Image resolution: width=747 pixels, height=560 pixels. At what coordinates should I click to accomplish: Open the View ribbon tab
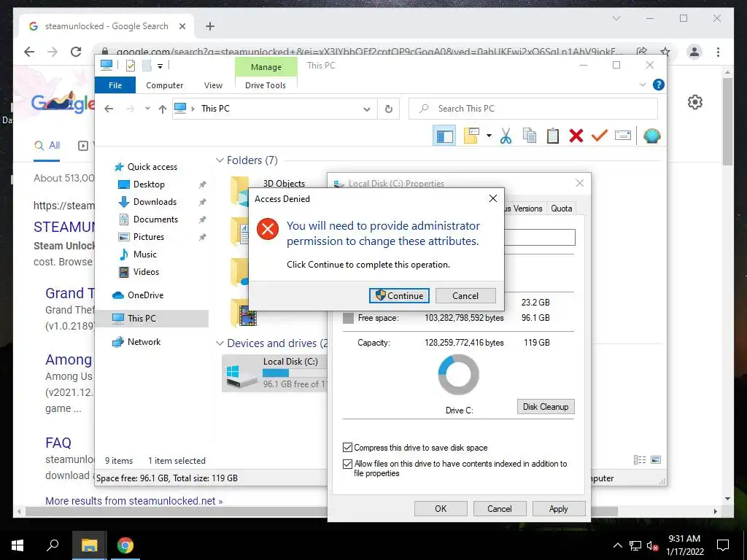[213, 85]
